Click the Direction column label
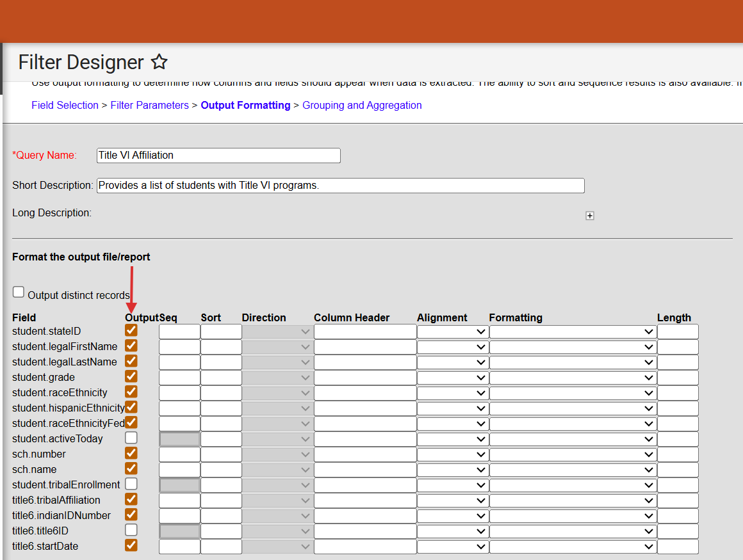 coord(264,317)
